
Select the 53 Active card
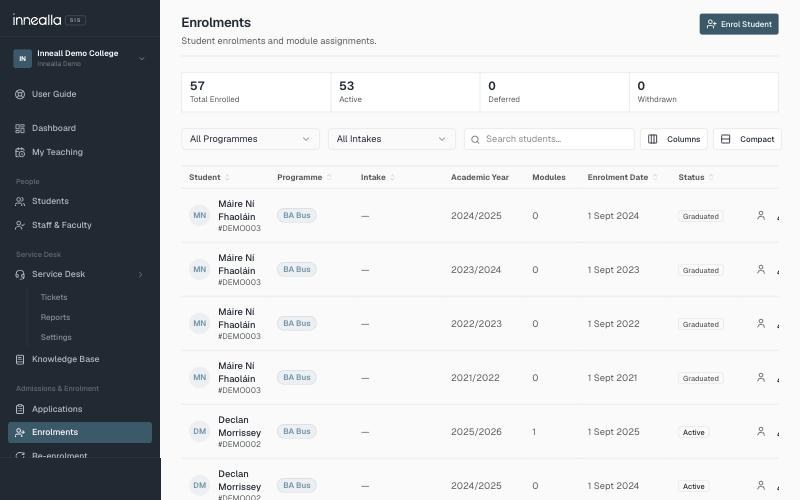click(405, 92)
